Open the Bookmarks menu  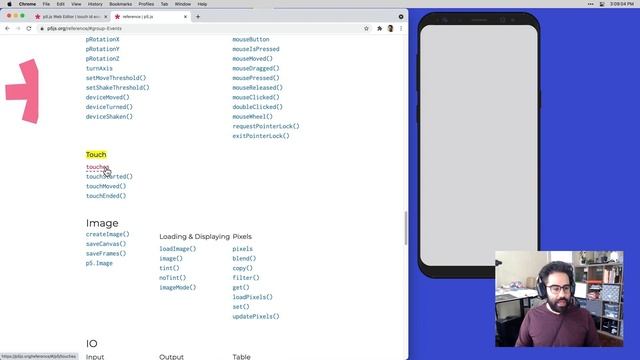click(120, 4)
